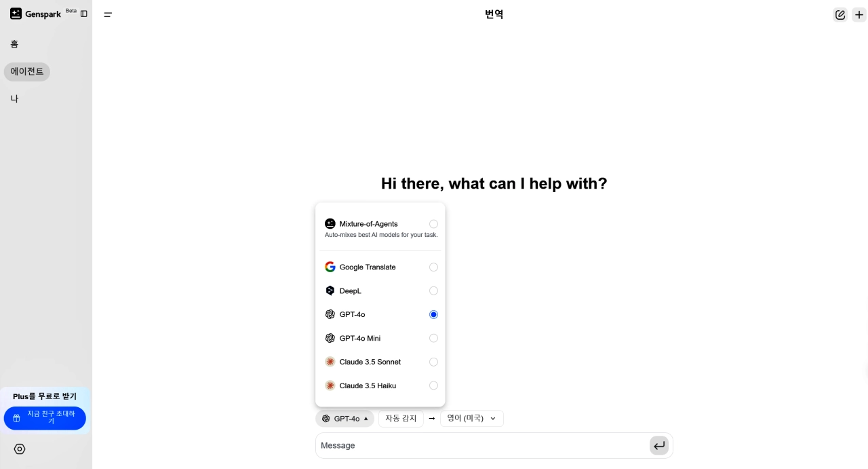This screenshot has height=469, width=868.
Task: Open the 에이전트 section
Action: (x=27, y=71)
